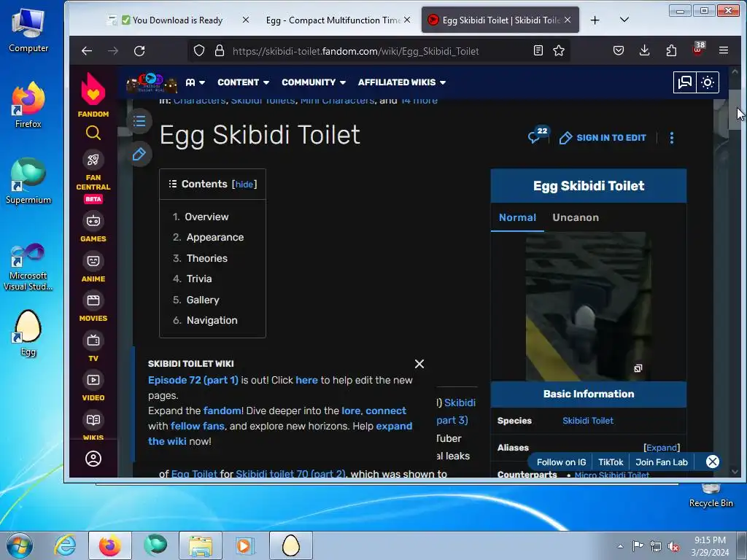Expand the Explore dropdown in wiki nav

click(x=196, y=82)
